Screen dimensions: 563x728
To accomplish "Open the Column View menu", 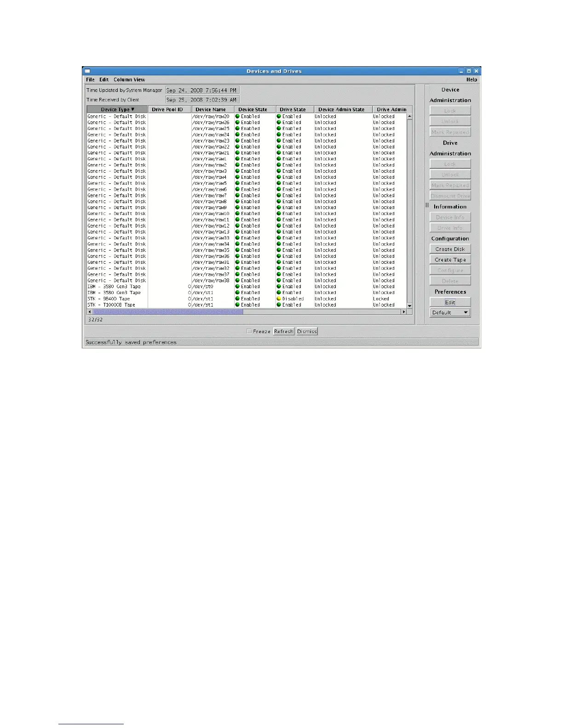I will [x=129, y=80].
